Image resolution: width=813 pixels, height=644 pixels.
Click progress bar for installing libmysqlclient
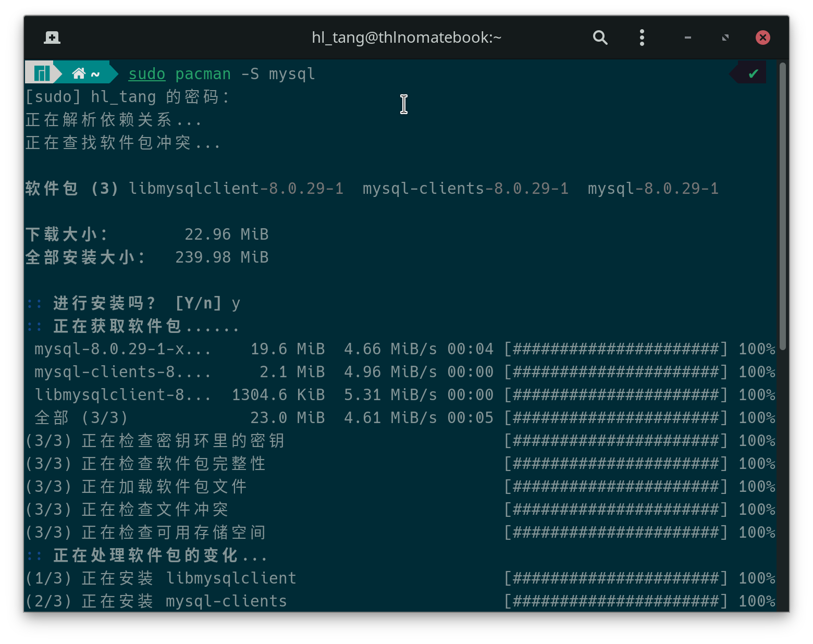click(x=615, y=578)
